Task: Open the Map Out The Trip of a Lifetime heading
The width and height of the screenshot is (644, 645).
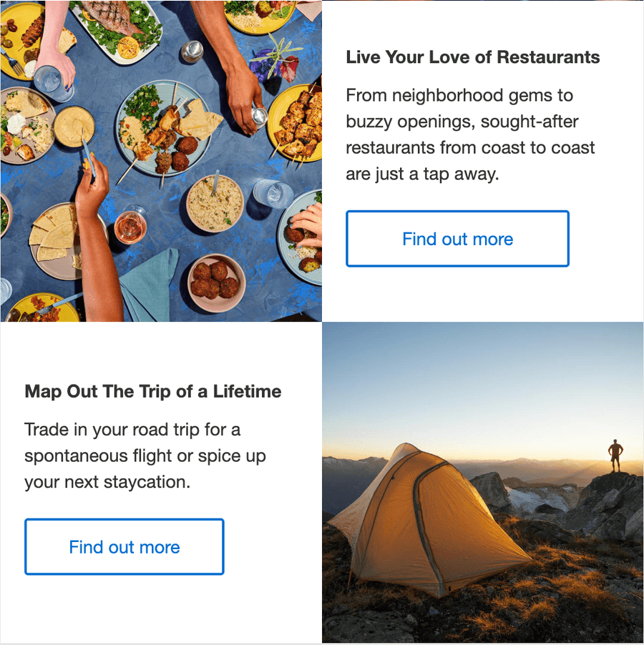Action: [153, 391]
